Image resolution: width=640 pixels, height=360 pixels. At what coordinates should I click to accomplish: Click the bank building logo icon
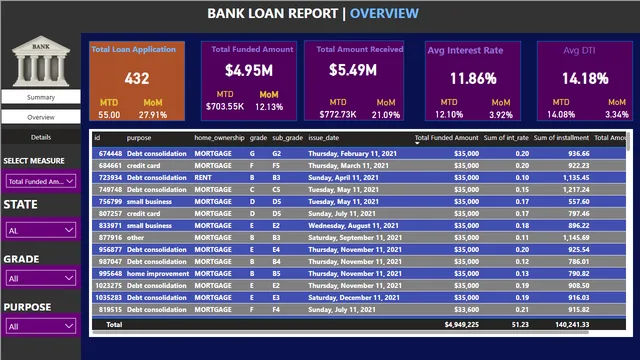(41, 61)
